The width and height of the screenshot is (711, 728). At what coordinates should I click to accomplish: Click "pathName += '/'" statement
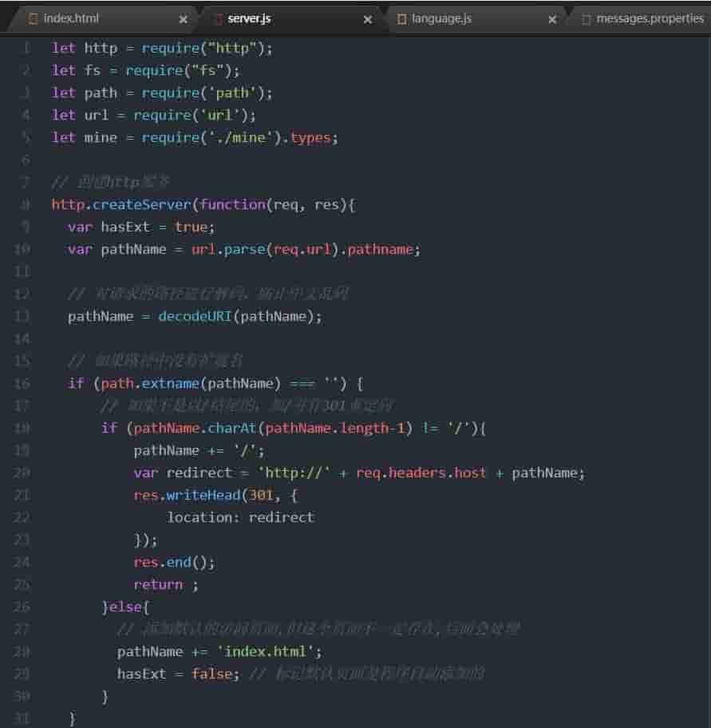tap(199, 451)
